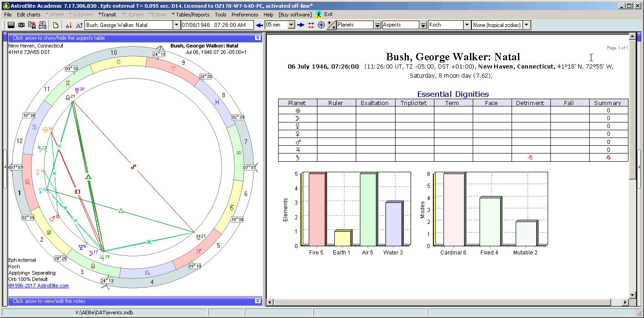Click the AstroElite application icon in title bar
Viewport: 644px width, 318px height.
click(x=6, y=5)
